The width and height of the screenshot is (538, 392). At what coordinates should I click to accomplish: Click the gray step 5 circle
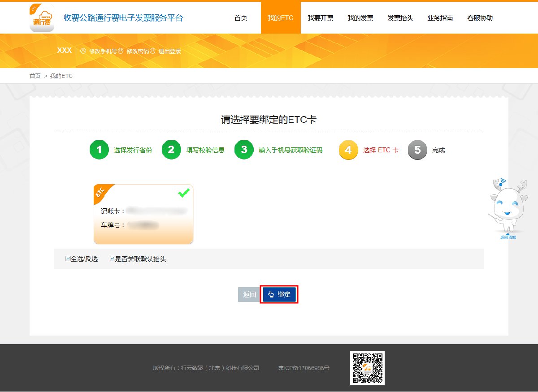(x=417, y=150)
